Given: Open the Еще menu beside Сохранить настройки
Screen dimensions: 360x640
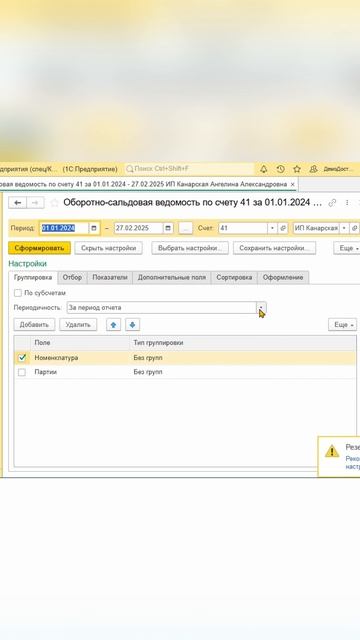Looking at the screenshot, I should [x=347, y=248].
